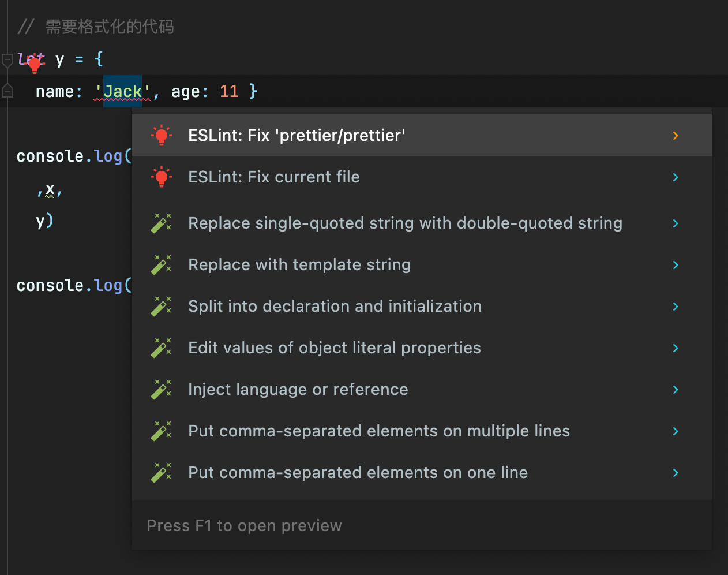Choose ESLint: Fix current file
This screenshot has height=575, width=728.
[422, 177]
